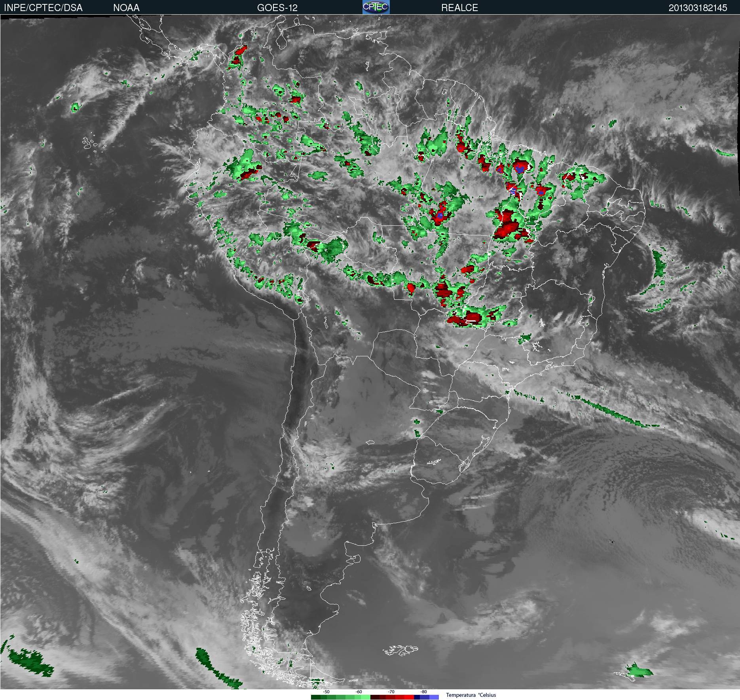Click the CPTEC logo in header
Image resolution: width=740 pixels, height=700 pixels.
(376, 7)
